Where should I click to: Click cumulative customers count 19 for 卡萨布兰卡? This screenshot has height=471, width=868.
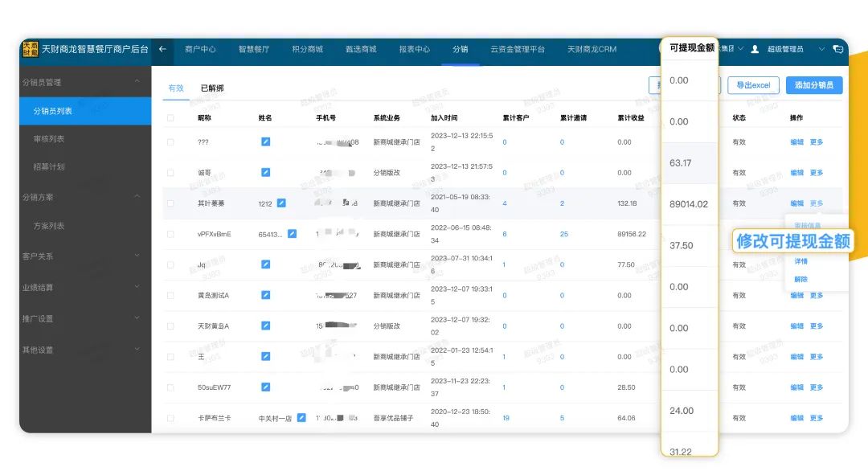point(506,418)
